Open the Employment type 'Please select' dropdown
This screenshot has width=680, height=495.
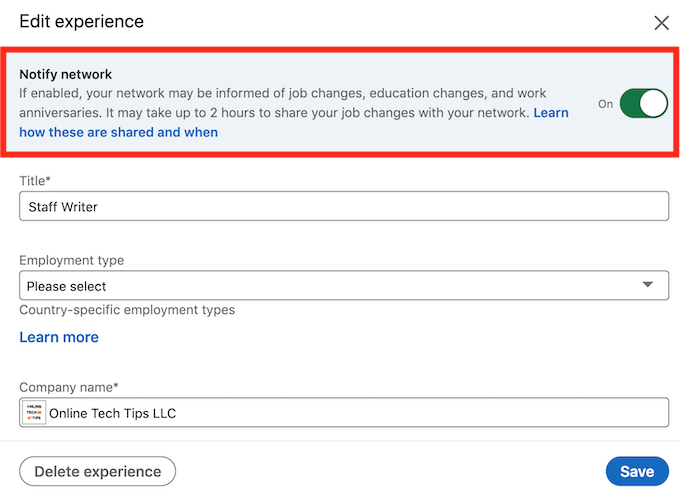[x=343, y=286]
